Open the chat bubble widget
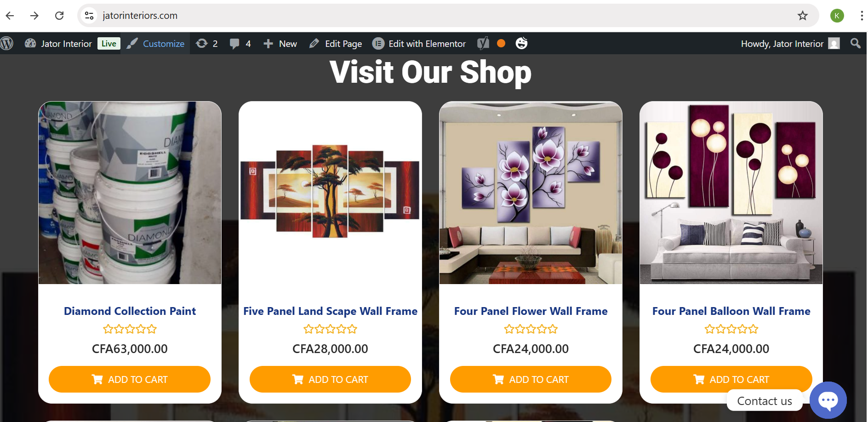The image size is (868, 422). [828, 400]
